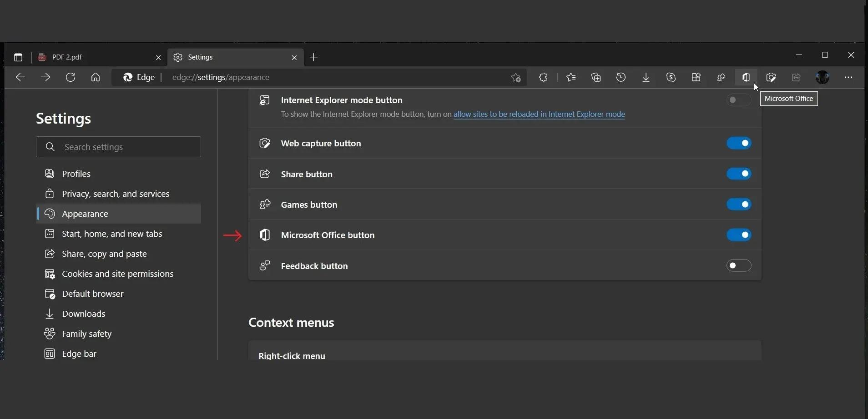Click the Games toolbar icon
This screenshot has height=419, width=868.
point(721,77)
